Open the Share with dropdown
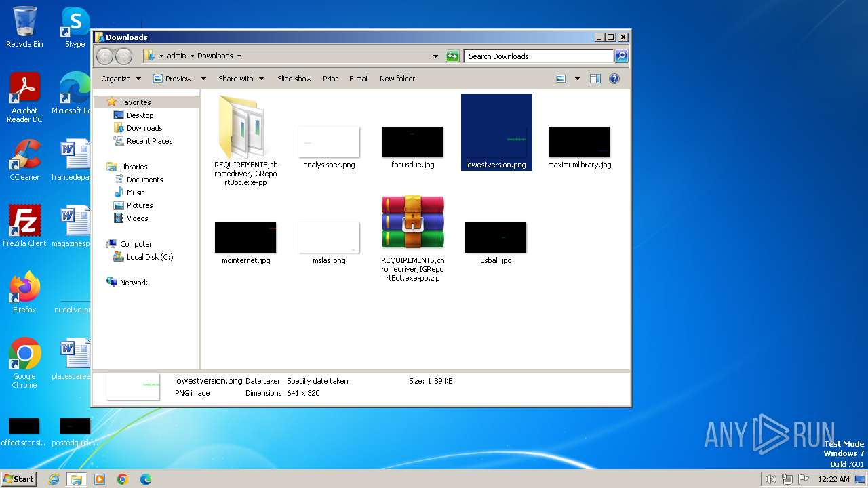 click(241, 79)
